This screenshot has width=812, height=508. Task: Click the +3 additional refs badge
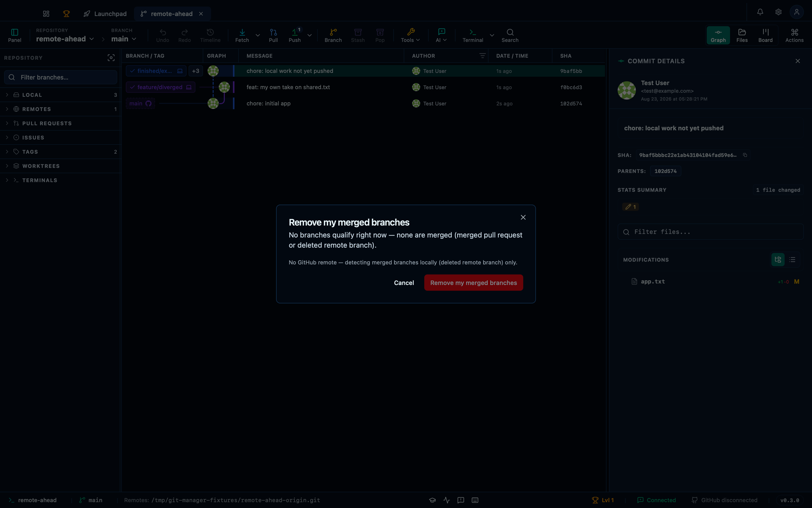(x=196, y=71)
